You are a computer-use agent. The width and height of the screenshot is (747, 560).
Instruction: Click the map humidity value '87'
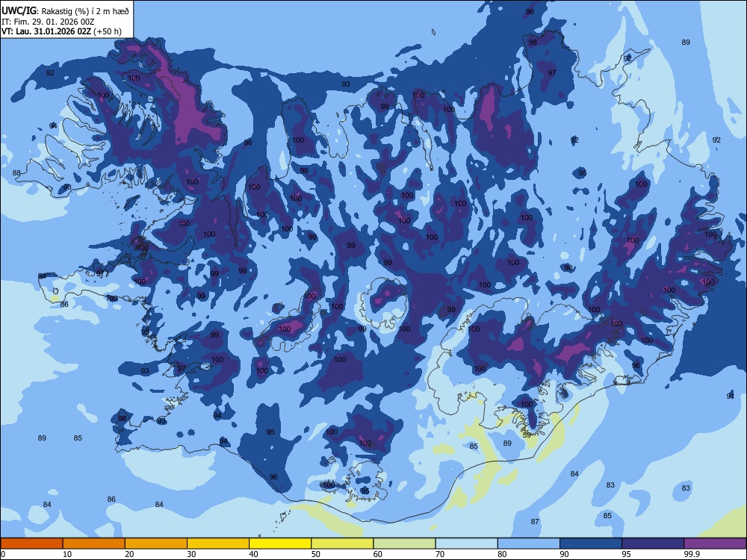(535, 521)
